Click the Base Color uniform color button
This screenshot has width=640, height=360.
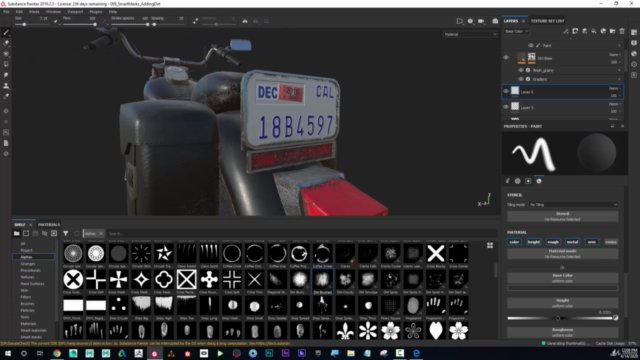pos(562,278)
